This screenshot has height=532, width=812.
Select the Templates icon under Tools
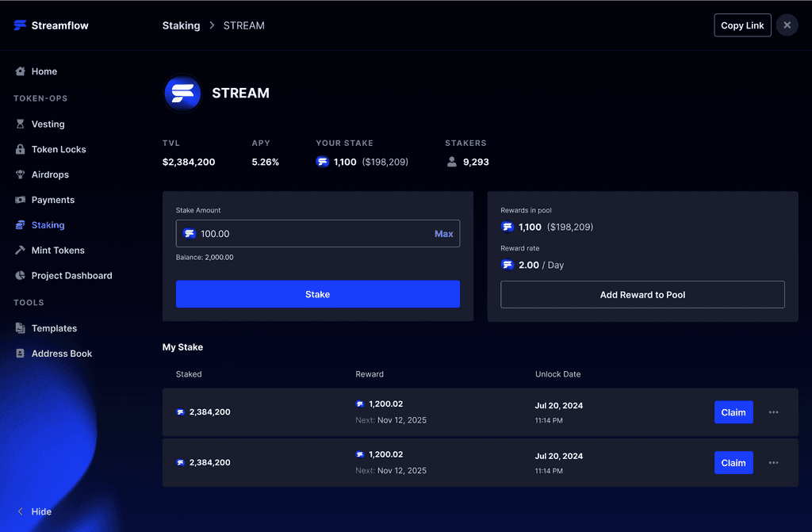coord(20,327)
